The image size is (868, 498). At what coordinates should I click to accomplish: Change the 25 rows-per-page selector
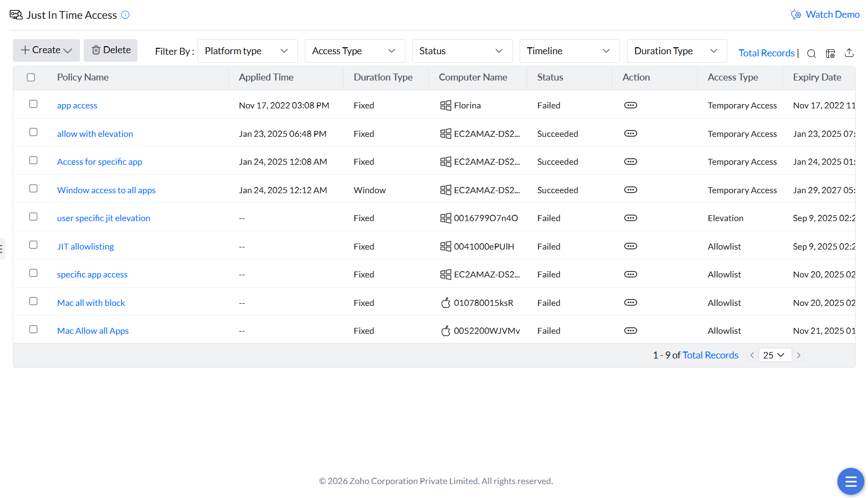775,355
